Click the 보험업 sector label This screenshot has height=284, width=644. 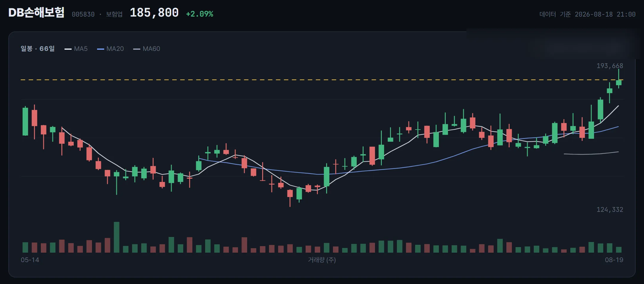114,14
